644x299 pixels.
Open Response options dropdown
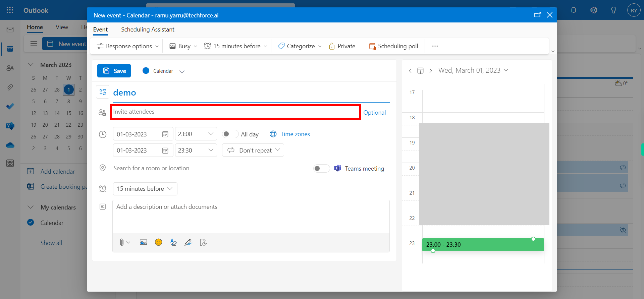point(127,46)
